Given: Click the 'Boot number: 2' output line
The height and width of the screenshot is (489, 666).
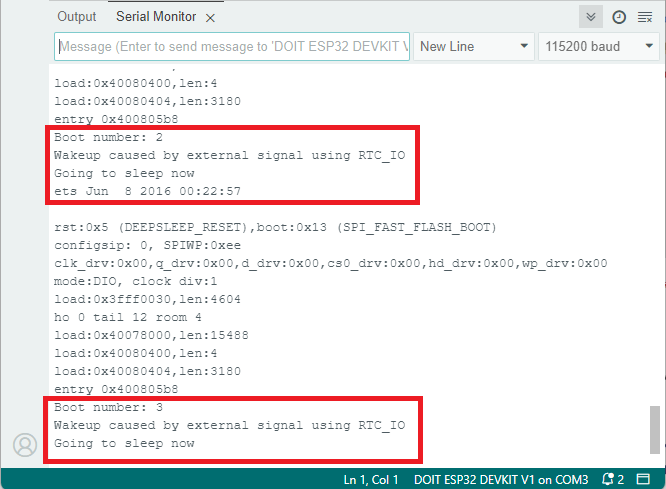Looking at the screenshot, I should pos(109,137).
